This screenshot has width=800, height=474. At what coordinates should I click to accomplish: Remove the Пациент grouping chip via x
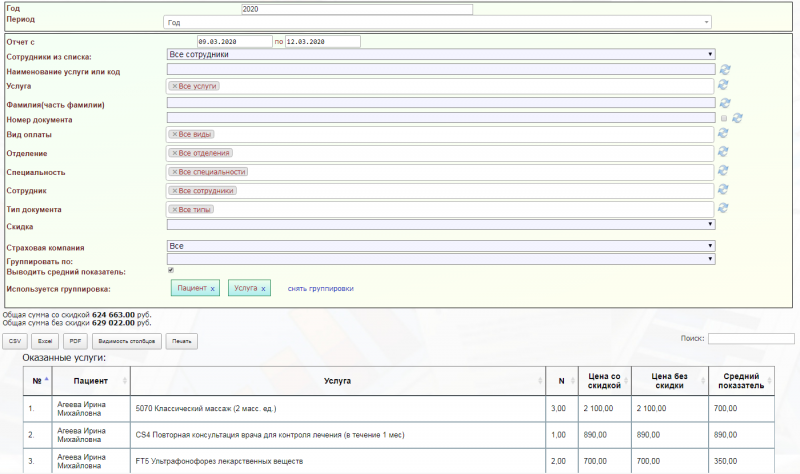click(x=213, y=288)
